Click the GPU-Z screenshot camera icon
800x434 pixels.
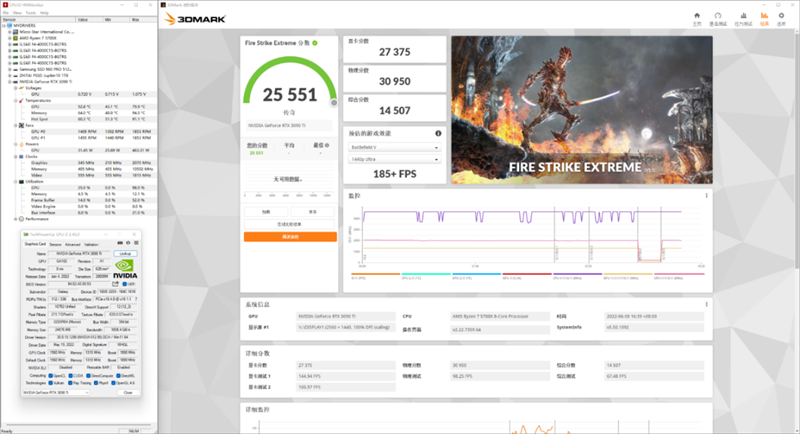point(120,243)
